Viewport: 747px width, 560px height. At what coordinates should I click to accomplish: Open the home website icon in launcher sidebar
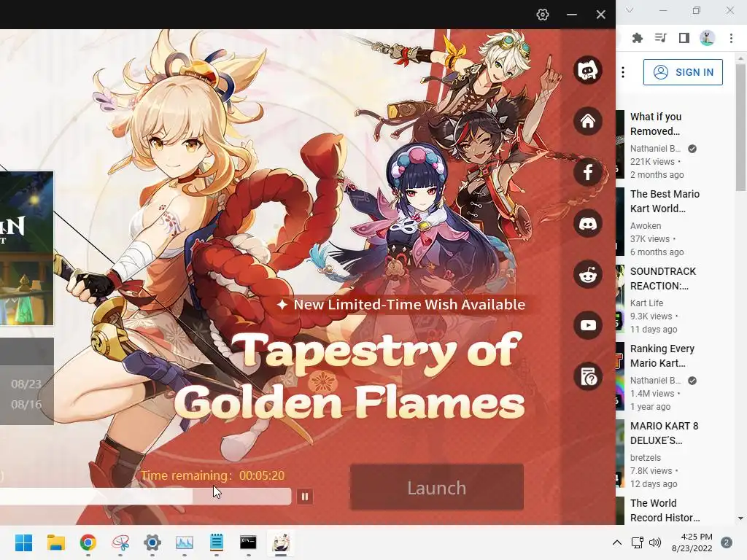pyautogui.click(x=588, y=122)
